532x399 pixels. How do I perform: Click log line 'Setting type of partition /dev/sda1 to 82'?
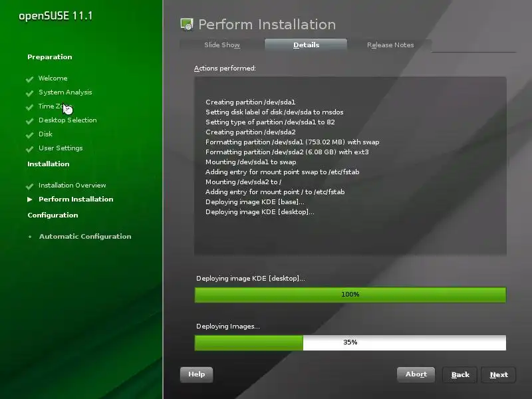(x=270, y=122)
